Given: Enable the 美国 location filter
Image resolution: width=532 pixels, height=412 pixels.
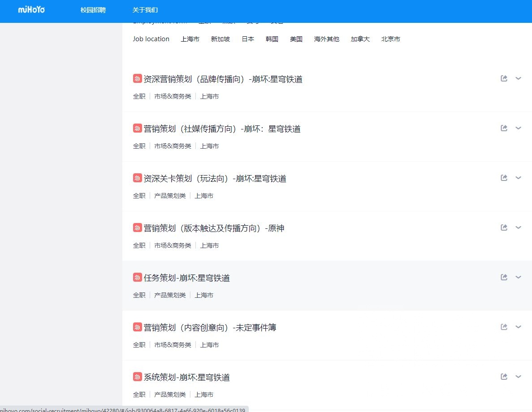Looking at the screenshot, I should [x=296, y=39].
